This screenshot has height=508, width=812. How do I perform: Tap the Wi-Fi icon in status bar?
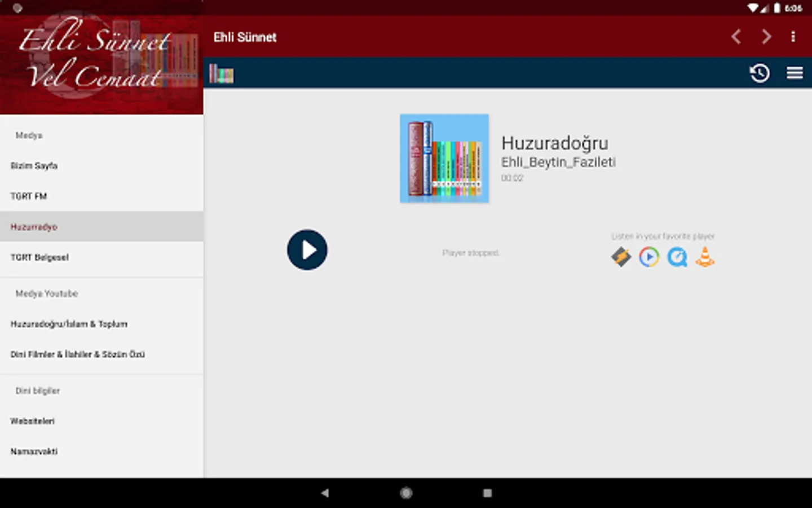(753, 8)
